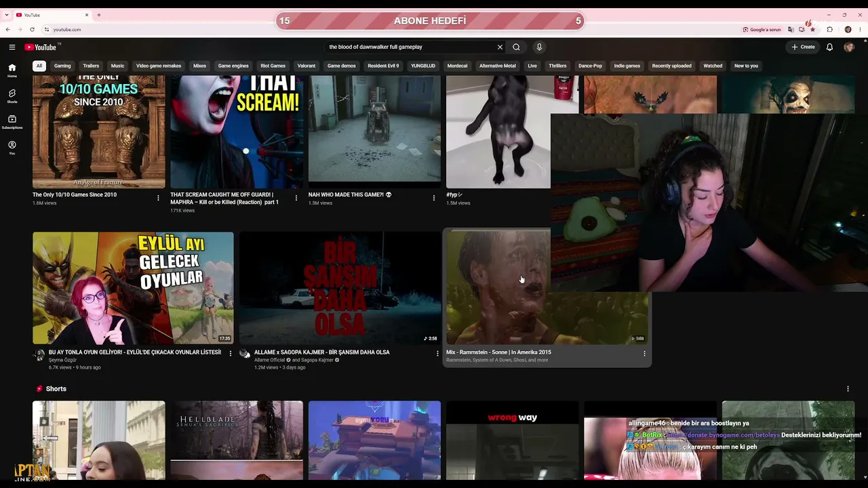Open a new browser tab
This screenshot has width=868, height=488.
[99, 14]
